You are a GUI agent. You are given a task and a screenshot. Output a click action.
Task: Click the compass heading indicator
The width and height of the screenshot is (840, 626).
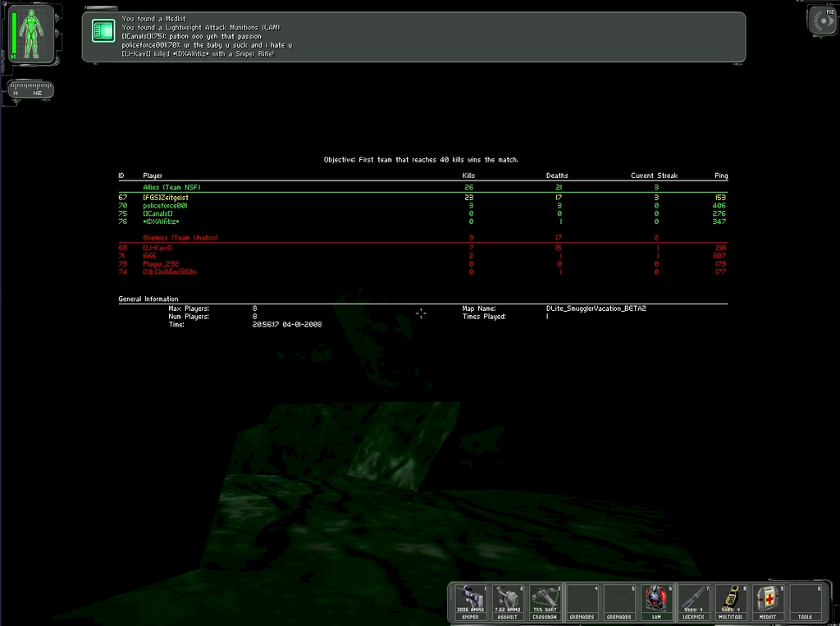(30, 89)
